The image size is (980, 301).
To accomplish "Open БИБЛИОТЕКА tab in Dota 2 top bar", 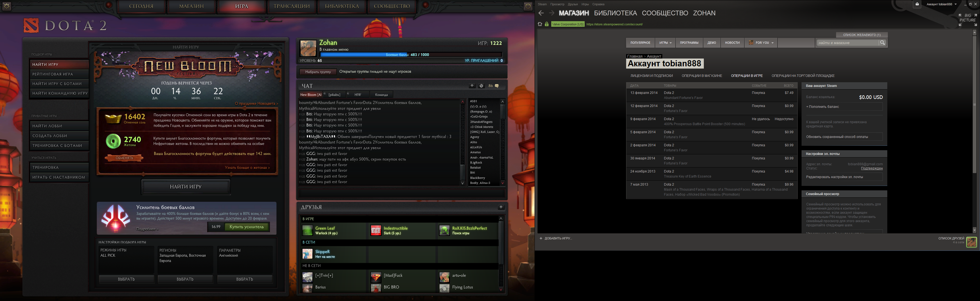I will click(342, 6).
